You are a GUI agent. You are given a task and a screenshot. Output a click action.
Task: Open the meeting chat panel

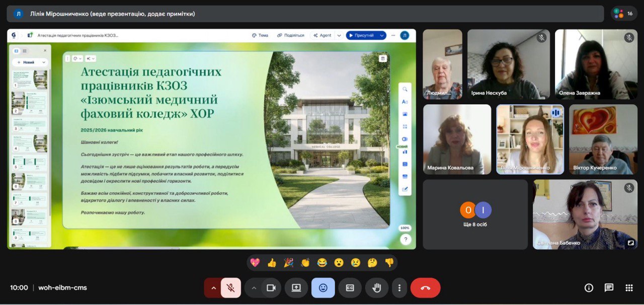[609, 288]
